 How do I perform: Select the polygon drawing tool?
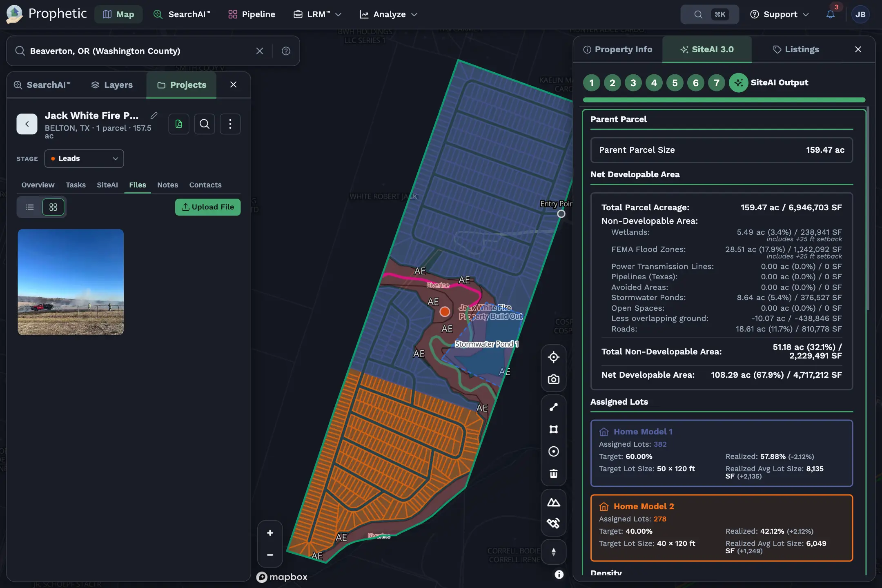(554, 429)
